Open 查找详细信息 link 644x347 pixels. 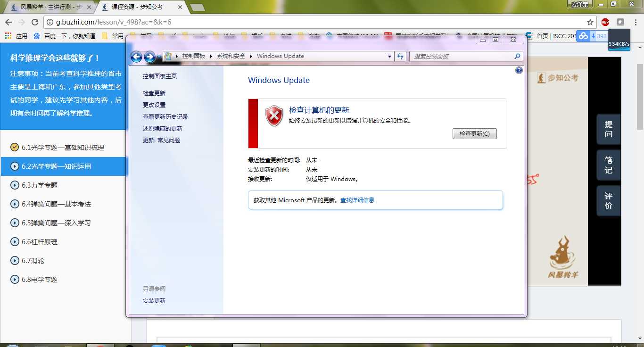pyautogui.click(x=357, y=200)
